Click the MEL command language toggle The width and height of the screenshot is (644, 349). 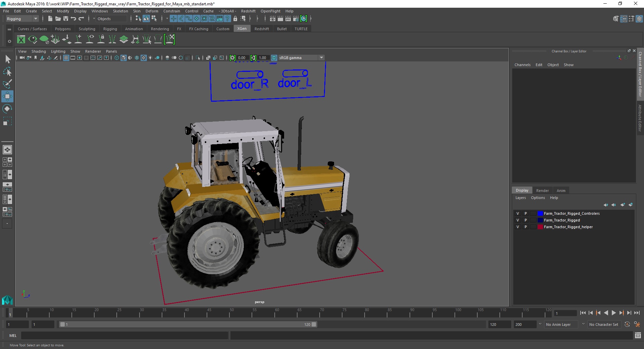(x=13, y=335)
